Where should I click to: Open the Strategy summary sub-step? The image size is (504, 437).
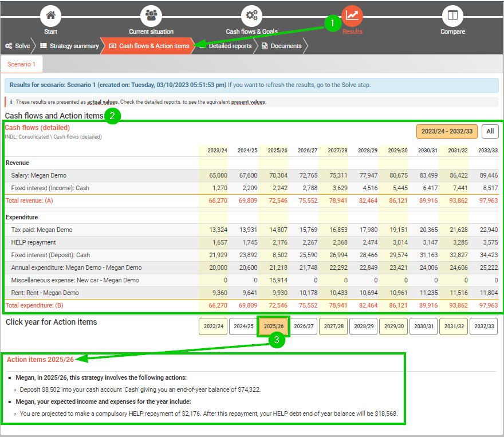click(69, 46)
